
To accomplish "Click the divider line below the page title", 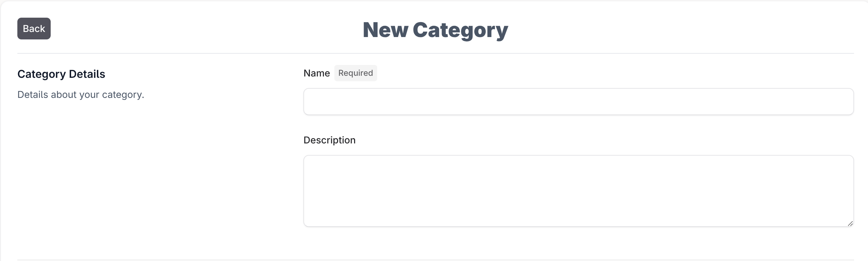I will tap(435, 53).
